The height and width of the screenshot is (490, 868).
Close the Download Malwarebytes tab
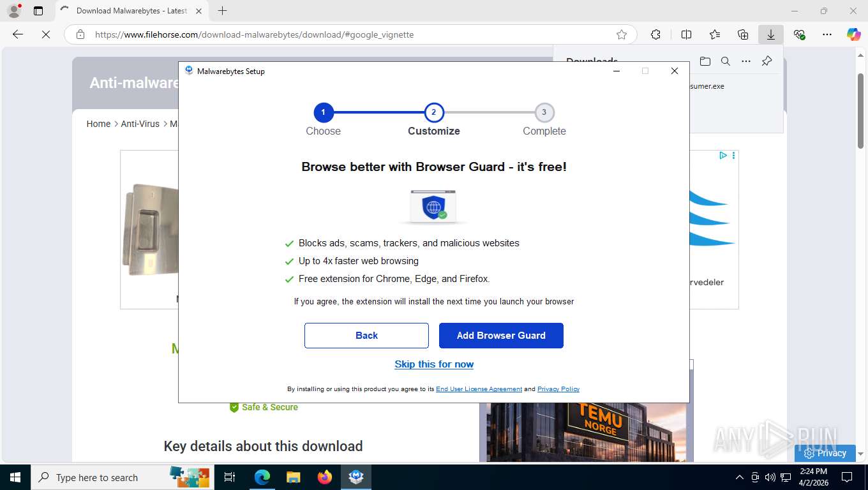[199, 11]
